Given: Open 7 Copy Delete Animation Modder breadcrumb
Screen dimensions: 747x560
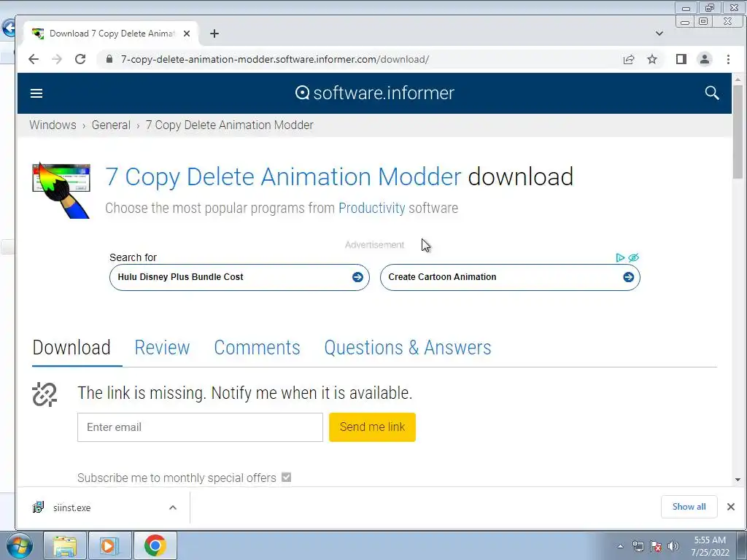Looking at the screenshot, I should tap(230, 125).
